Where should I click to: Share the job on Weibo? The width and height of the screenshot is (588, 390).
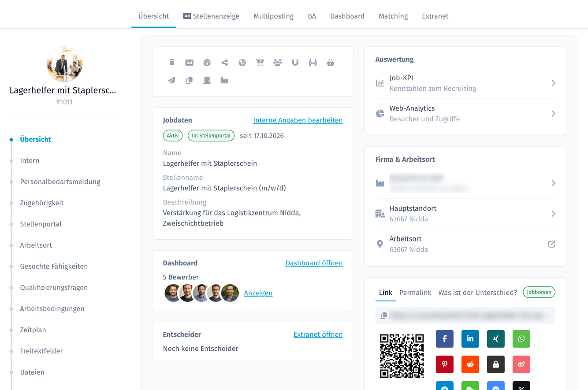click(x=521, y=364)
